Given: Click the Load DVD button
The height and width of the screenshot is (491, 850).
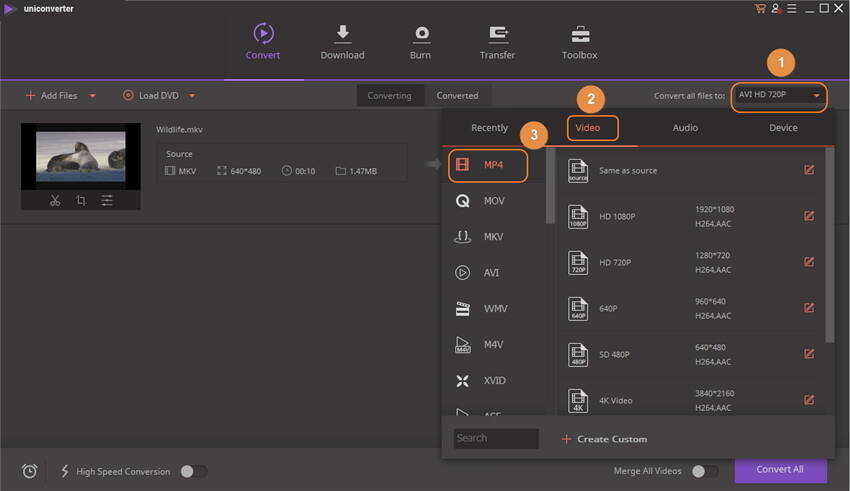Looking at the screenshot, I should click(151, 95).
